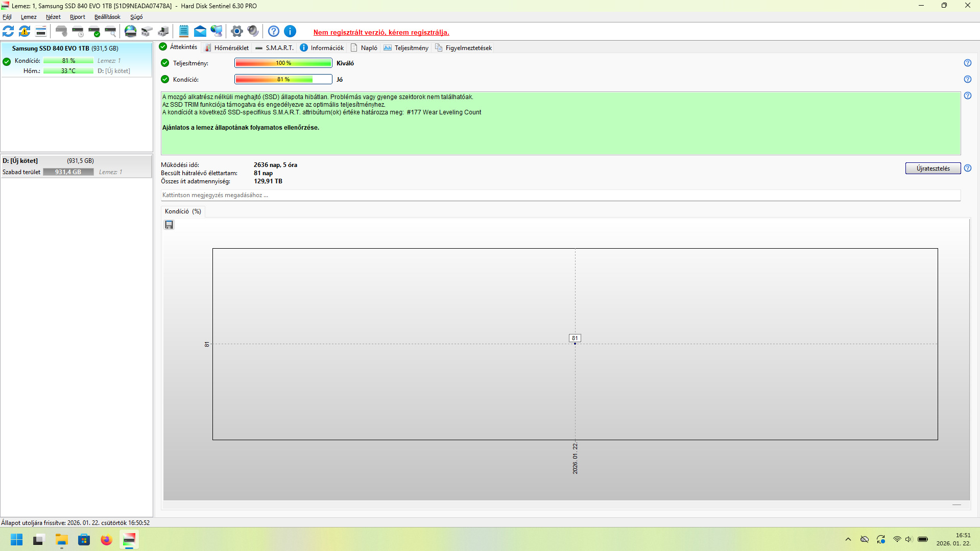Click the Hard Disk Sentinel taskbar icon
Image resolution: width=980 pixels, height=551 pixels.
coord(129,540)
